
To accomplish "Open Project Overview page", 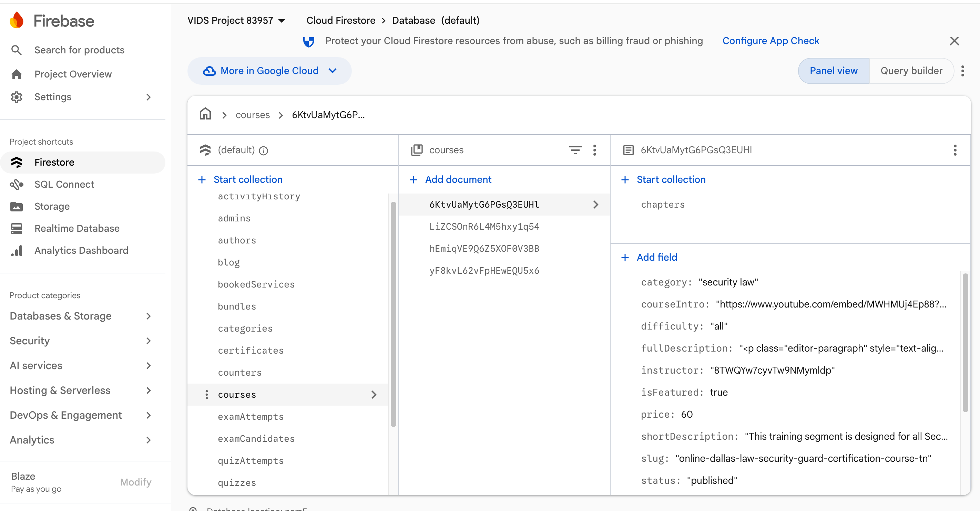I will 73,74.
